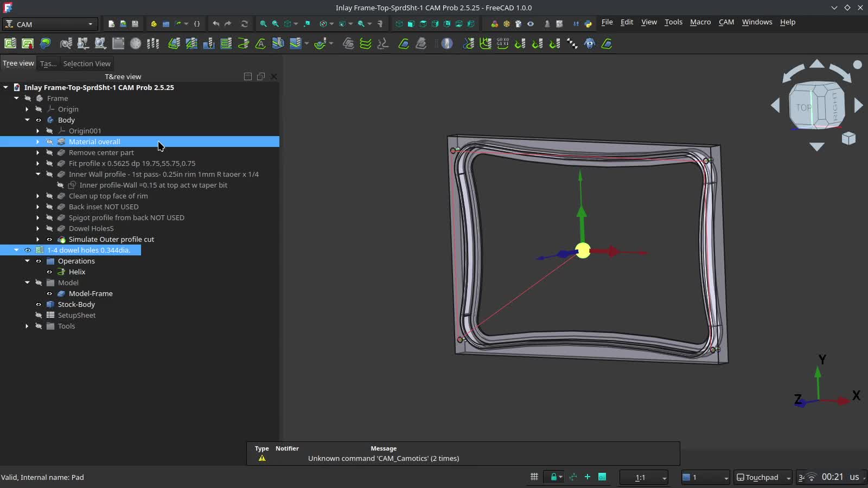868x488 pixels.
Task: Click the Undo arrow in the toolbar
Action: 216,24
